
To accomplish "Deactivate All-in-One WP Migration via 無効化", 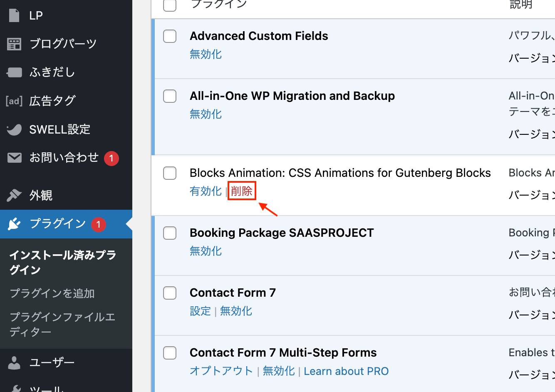I will click(206, 114).
